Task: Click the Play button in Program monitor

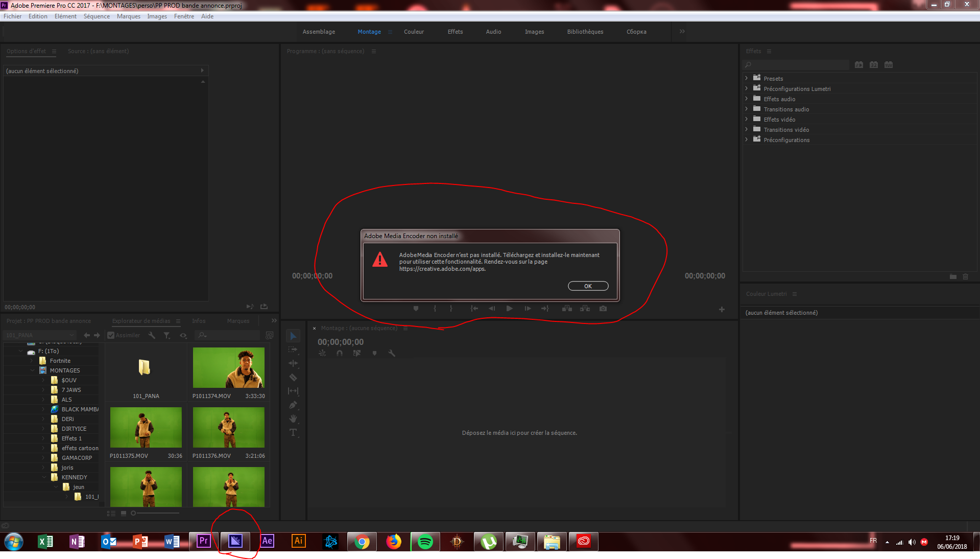Action: tap(509, 309)
